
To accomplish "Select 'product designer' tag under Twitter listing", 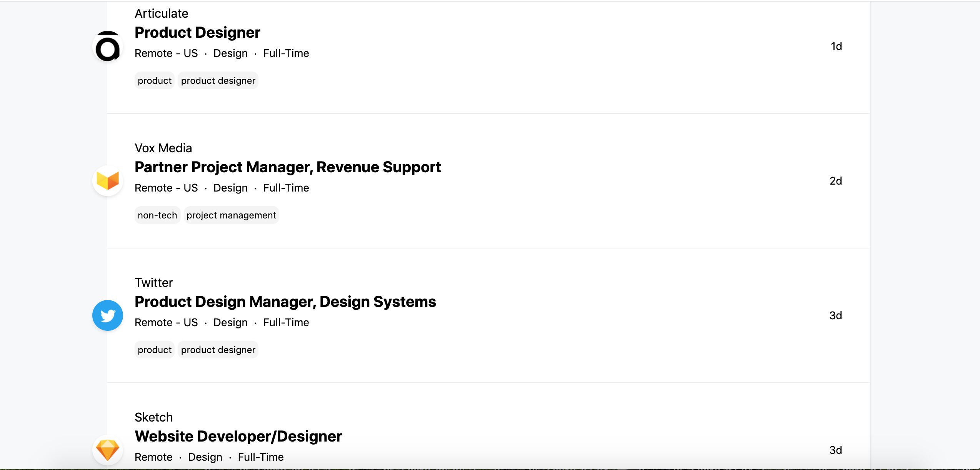I will 218,350.
